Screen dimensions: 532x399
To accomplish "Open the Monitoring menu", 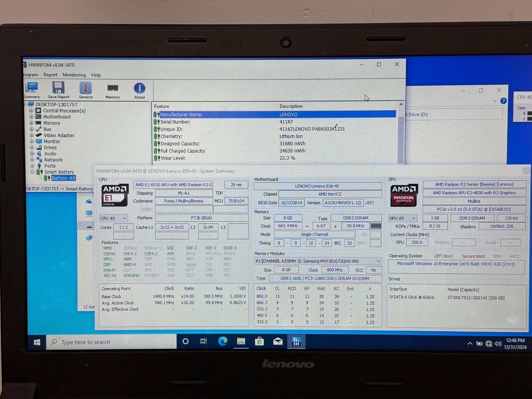I will [x=74, y=75].
